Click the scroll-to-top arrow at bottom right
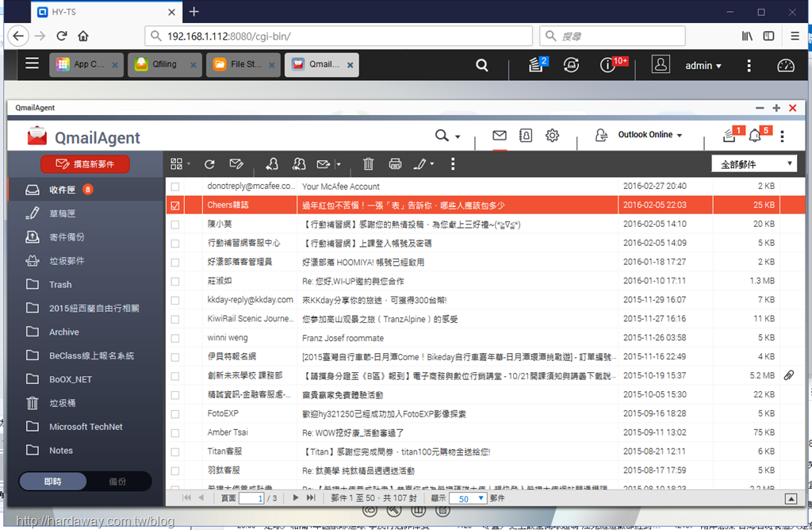 791,498
